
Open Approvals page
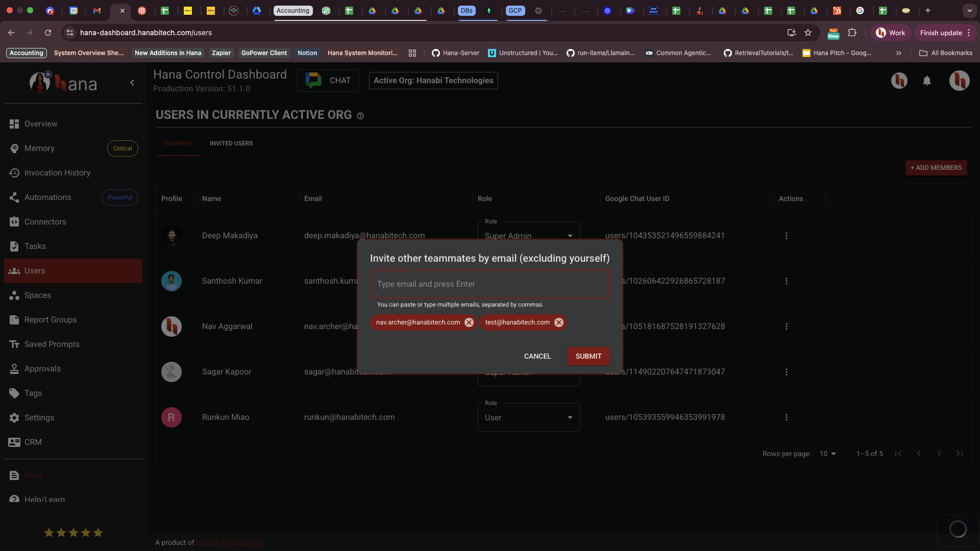tap(73, 369)
